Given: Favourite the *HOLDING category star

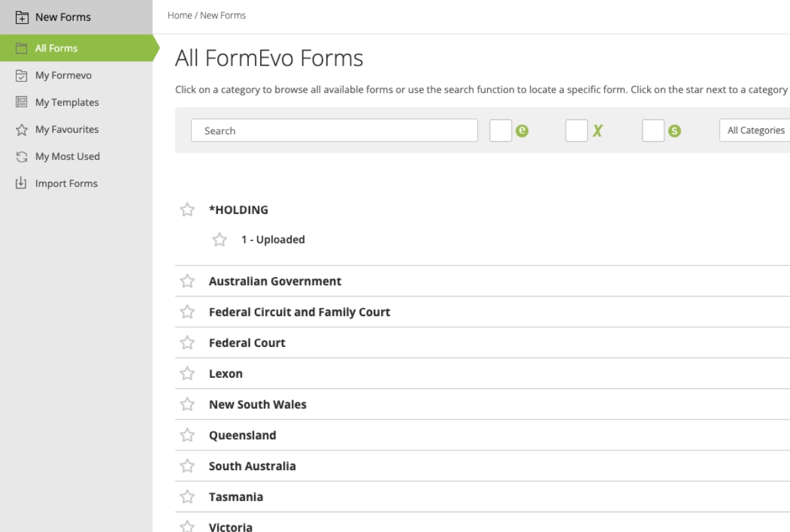Looking at the screenshot, I should [x=188, y=209].
